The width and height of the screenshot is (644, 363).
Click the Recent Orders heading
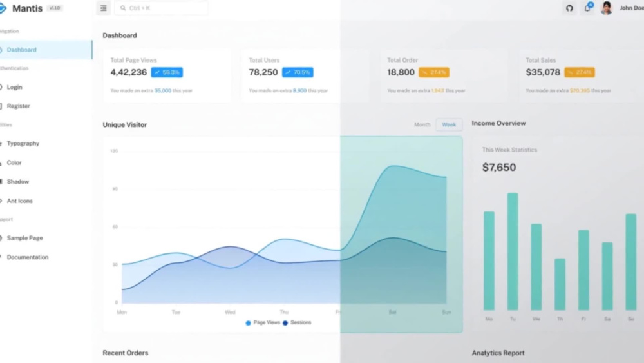point(126,353)
